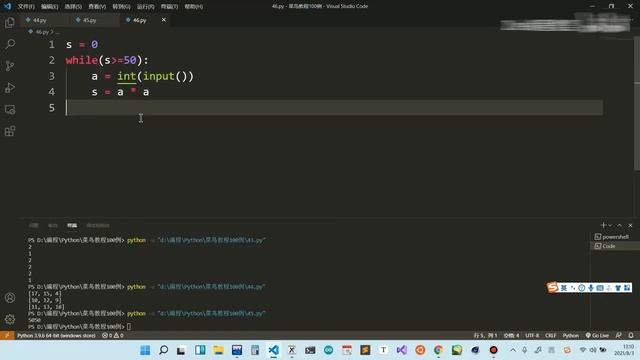Open the 转到(G) menu
The height and width of the screenshot is (360, 640).
121,7
